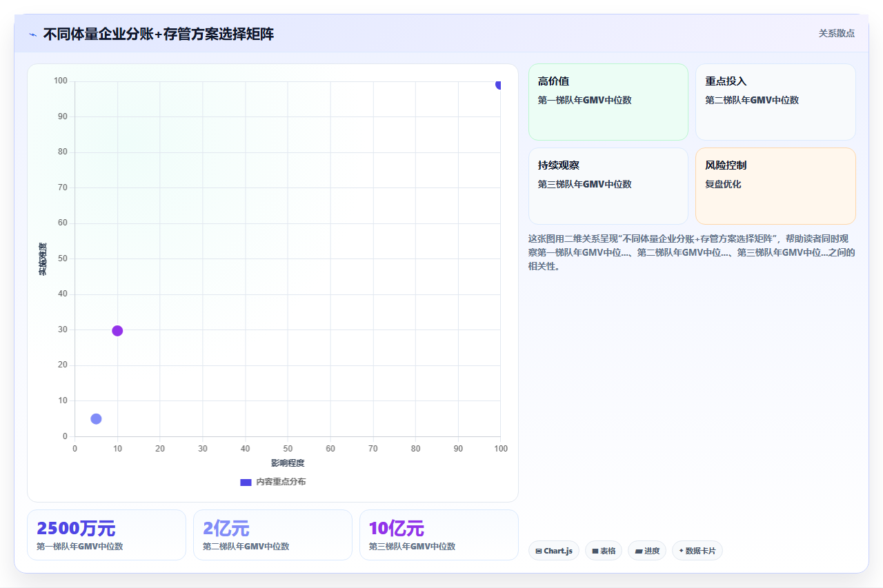883x588 pixels.
Task: Click the lightning icon beside the title
Action: 32,34
